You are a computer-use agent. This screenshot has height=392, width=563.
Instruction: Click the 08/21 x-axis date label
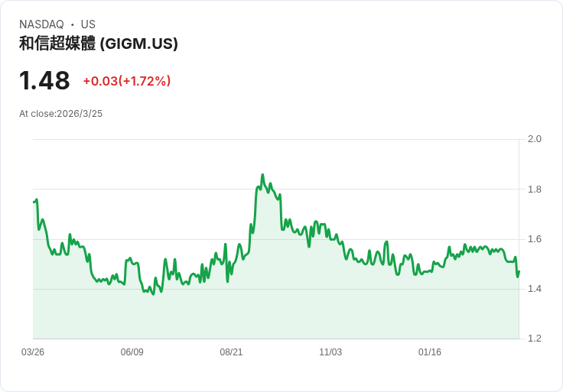(231, 352)
